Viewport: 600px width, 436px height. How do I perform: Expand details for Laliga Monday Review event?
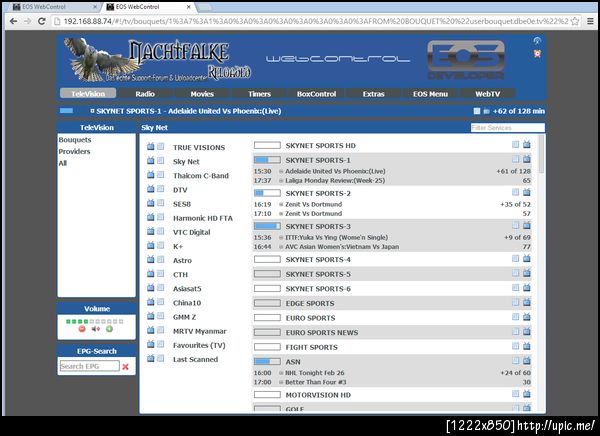pyautogui.click(x=281, y=181)
